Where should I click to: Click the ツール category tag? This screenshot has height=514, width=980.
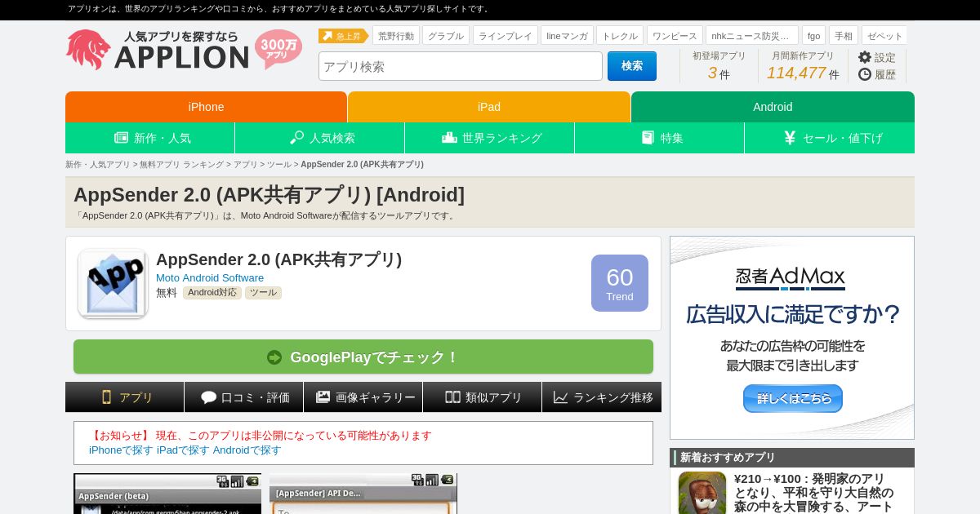click(263, 293)
